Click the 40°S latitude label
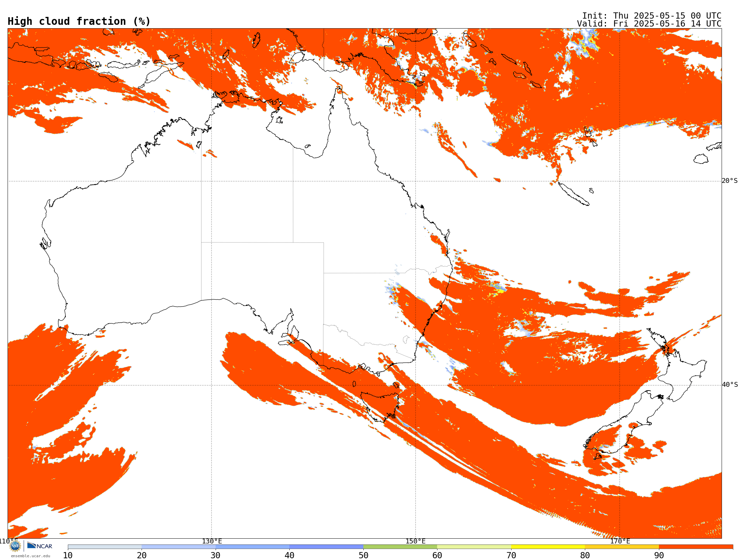This screenshot has height=560, width=744. point(730,385)
